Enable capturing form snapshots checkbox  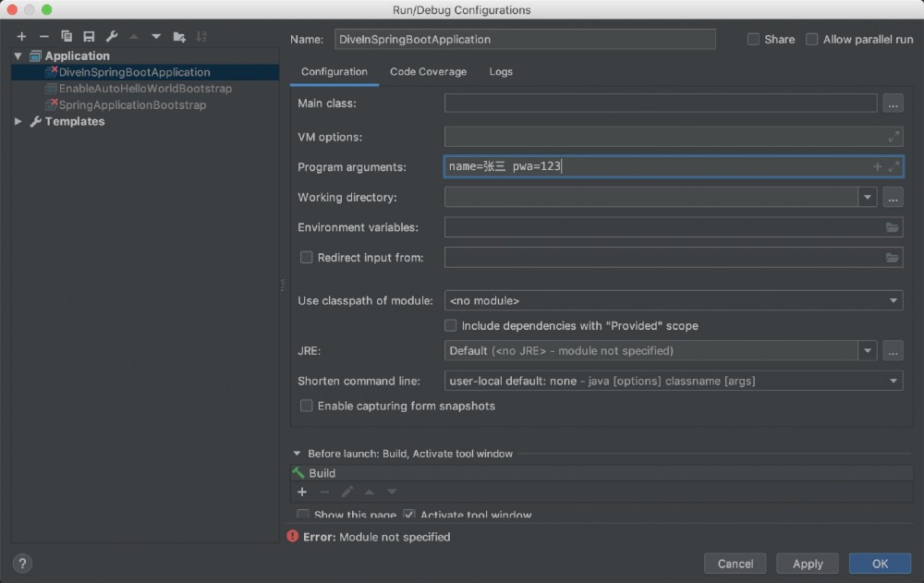click(307, 406)
